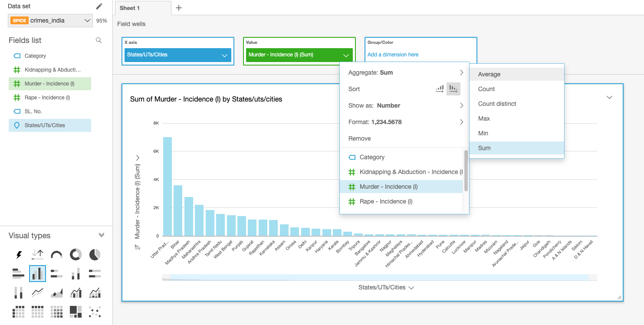
Task: Switch to the line chart visual type
Action: 38,293
